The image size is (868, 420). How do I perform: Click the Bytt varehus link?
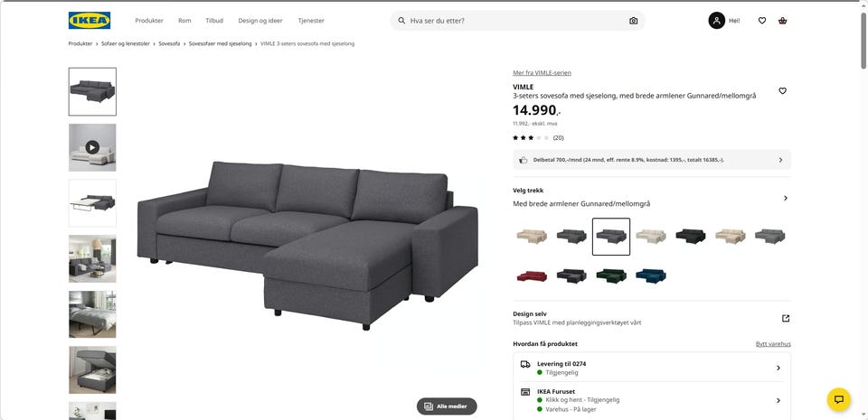(x=773, y=344)
